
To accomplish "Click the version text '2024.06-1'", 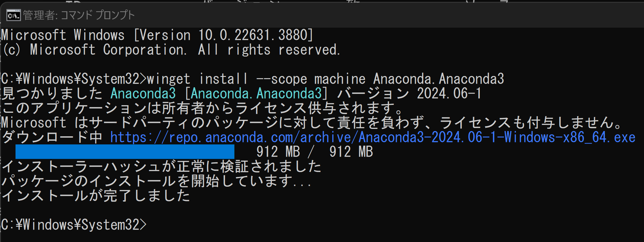I will click(x=449, y=93).
